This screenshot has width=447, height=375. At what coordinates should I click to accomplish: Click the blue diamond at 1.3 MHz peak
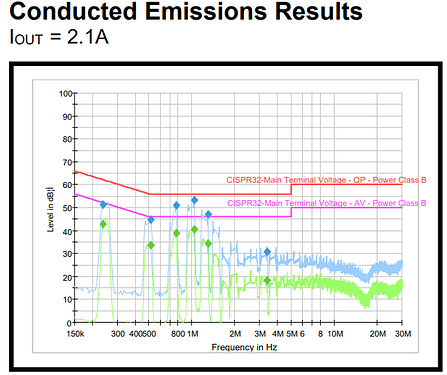click(x=208, y=215)
